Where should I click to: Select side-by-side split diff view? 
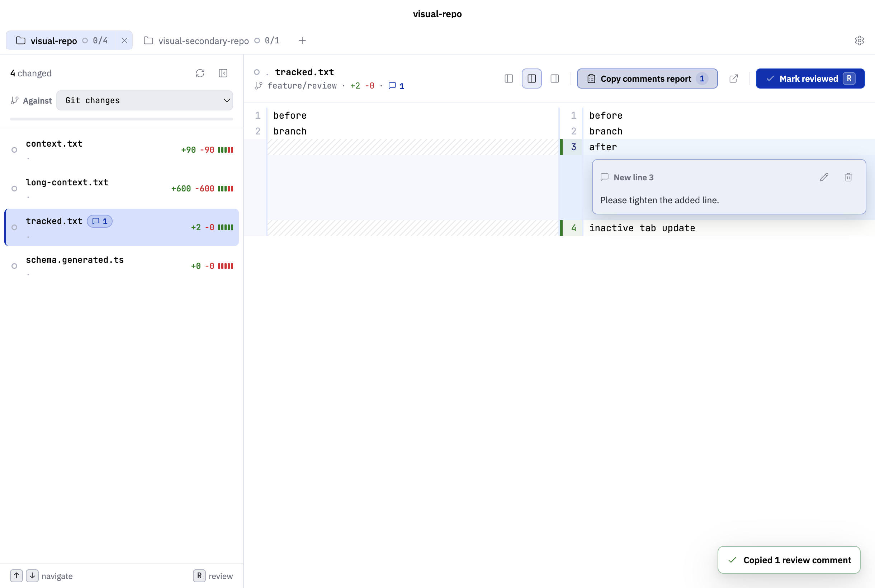click(x=531, y=79)
